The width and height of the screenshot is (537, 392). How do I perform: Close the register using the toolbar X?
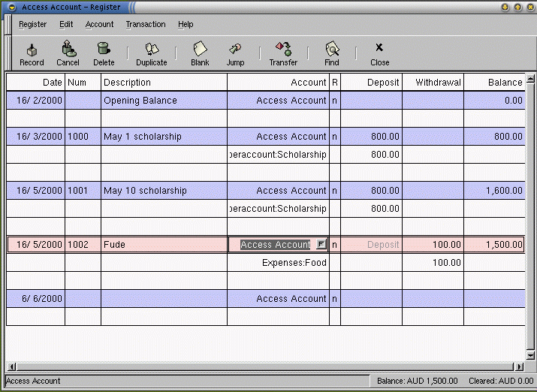pyautogui.click(x=379, y=48)
